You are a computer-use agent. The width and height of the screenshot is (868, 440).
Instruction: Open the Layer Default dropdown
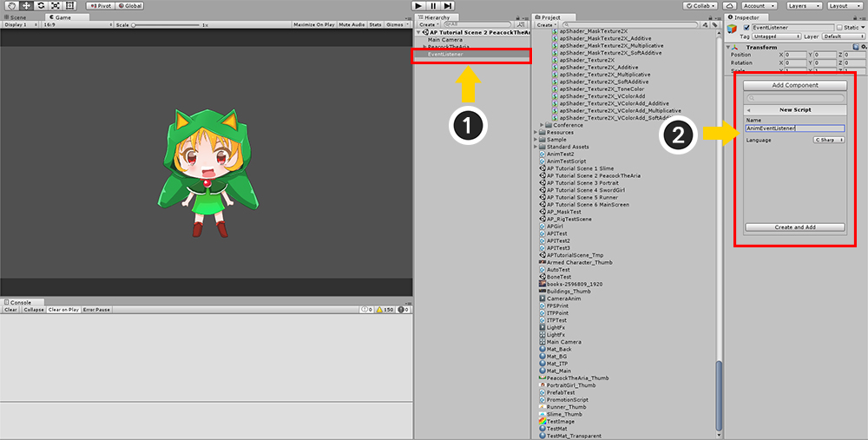844,36
